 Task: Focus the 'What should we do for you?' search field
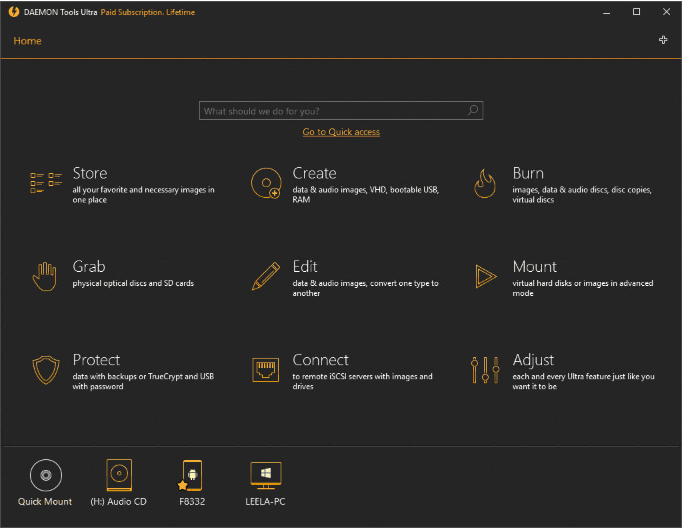341,110
